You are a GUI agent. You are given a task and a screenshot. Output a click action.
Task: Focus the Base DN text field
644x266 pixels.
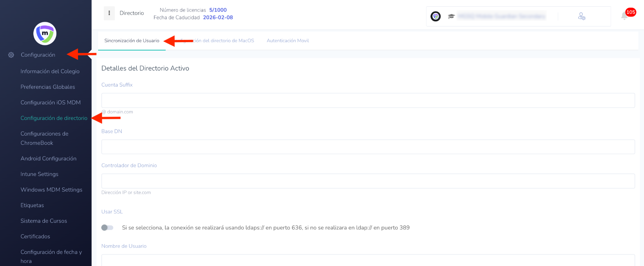pyautogui.click(x=368, y=147)
